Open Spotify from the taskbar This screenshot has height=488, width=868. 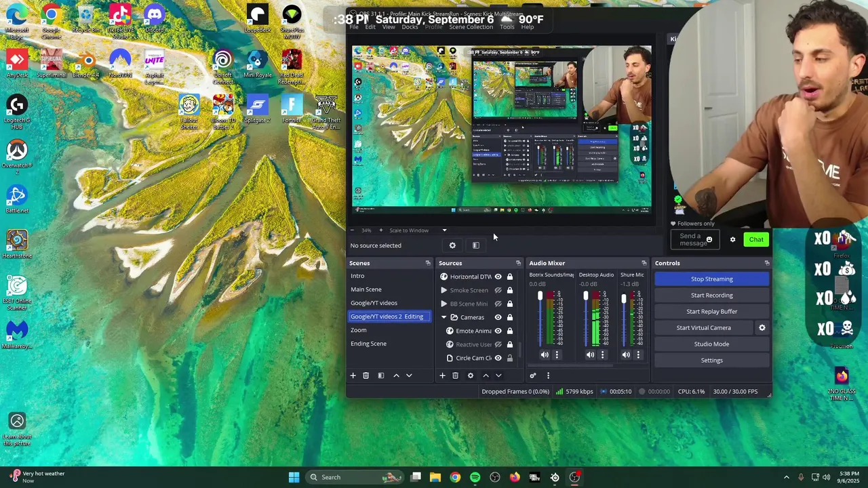[475, 477]
